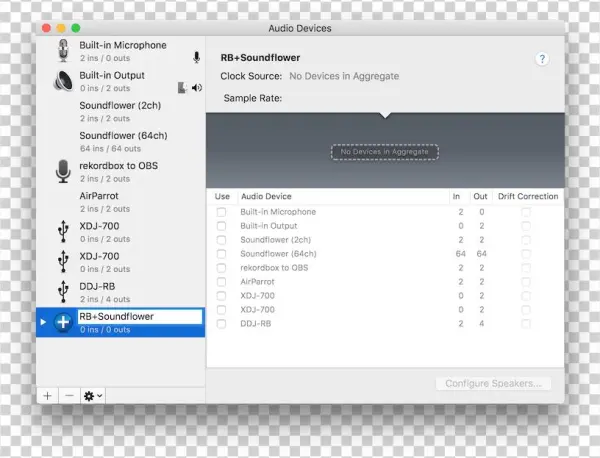Enable Built-in Output Use checkbox
Image resolution: width=600 pixels, height=458 pixels.
pyautogui.click(x=221, y=226)
